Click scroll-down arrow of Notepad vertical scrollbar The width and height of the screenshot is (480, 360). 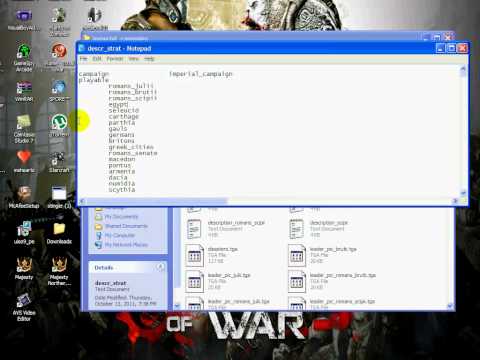tap(463, 193)
